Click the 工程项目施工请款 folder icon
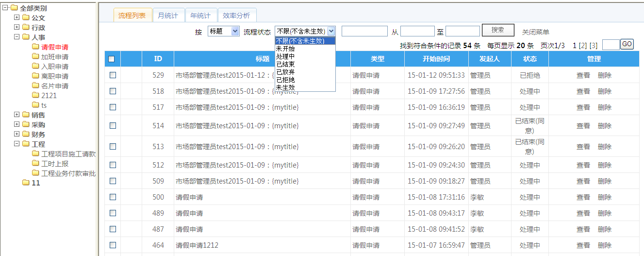644x256 pixels. pyautogui.click(x=35, y=154)
